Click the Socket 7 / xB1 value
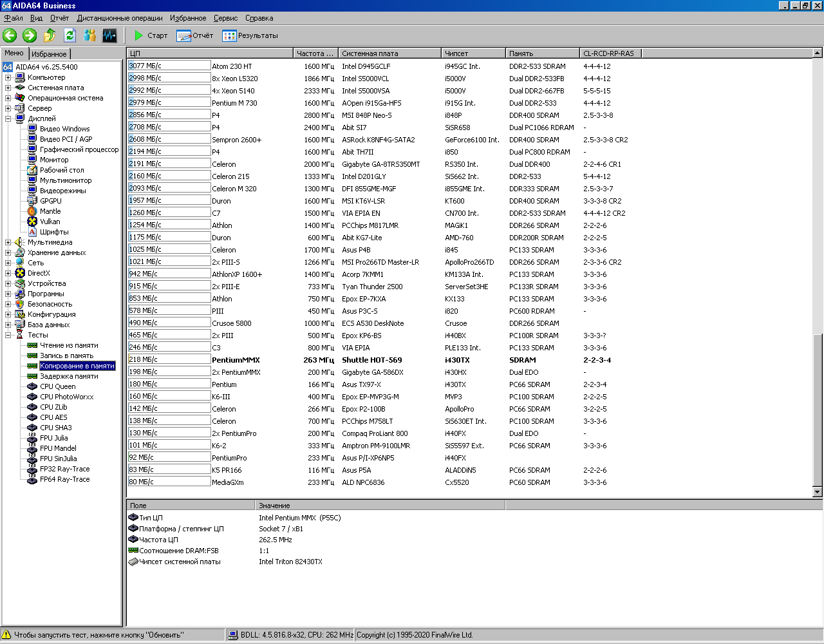Image resolution: width=824 pixels, height=644 pixels. pyautogui.click(x=281, y=529)
